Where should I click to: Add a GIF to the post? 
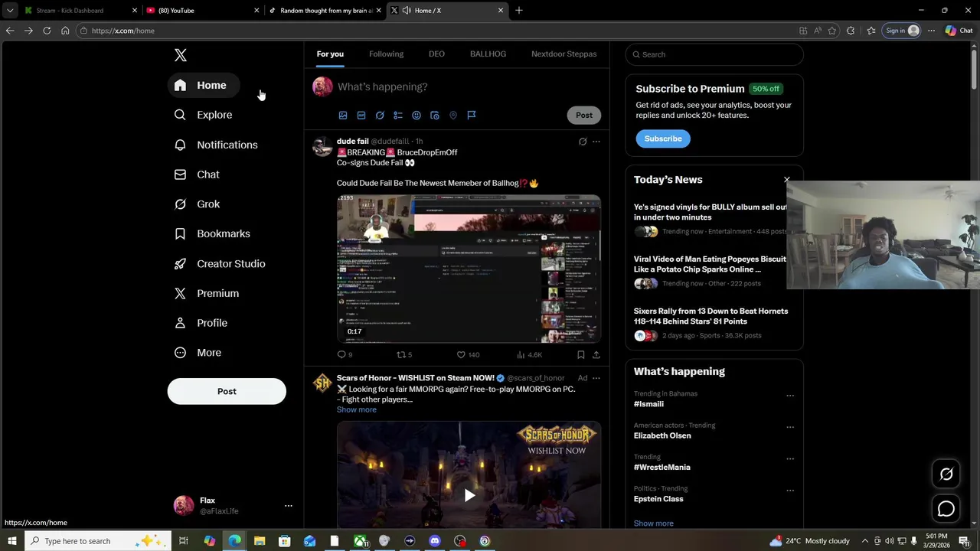(x=361, y=115)
